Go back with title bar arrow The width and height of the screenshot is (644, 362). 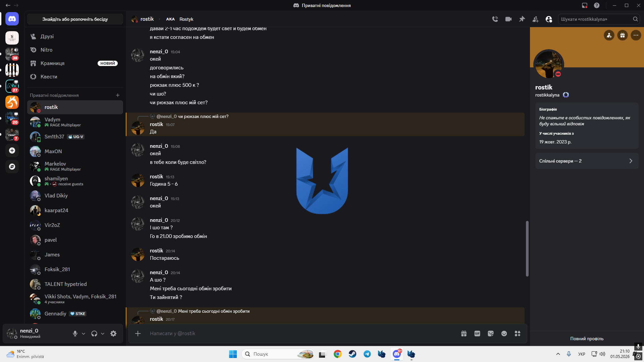(8, 5)
